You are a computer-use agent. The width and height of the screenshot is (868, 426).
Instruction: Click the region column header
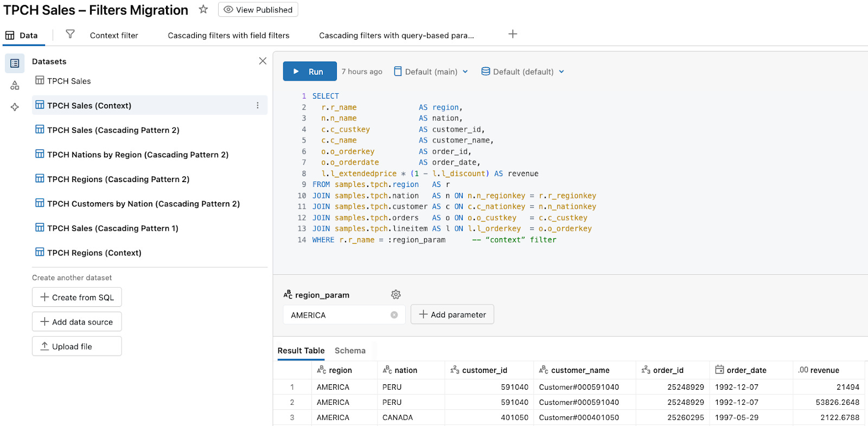tap(344, 370)
